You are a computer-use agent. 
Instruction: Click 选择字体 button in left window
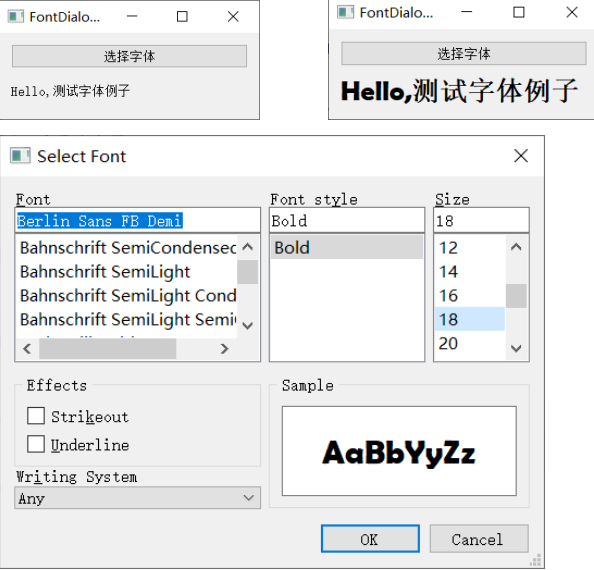129,56
